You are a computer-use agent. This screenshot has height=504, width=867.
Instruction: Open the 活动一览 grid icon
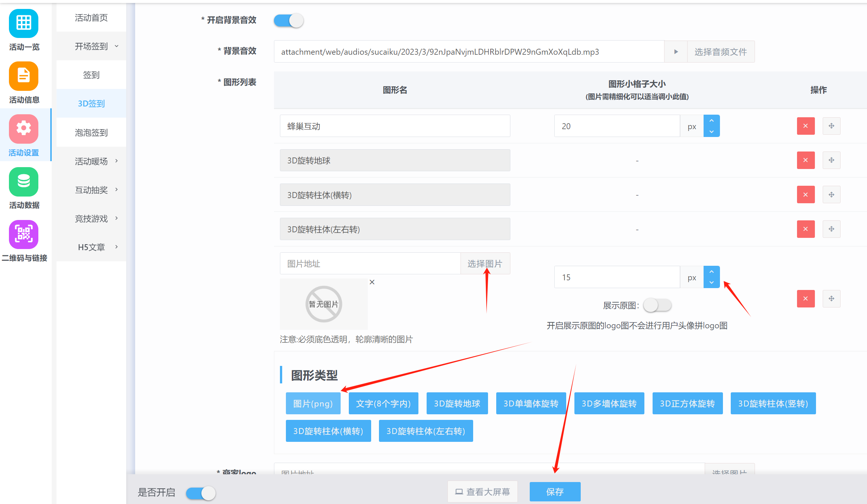click(24, 23)
